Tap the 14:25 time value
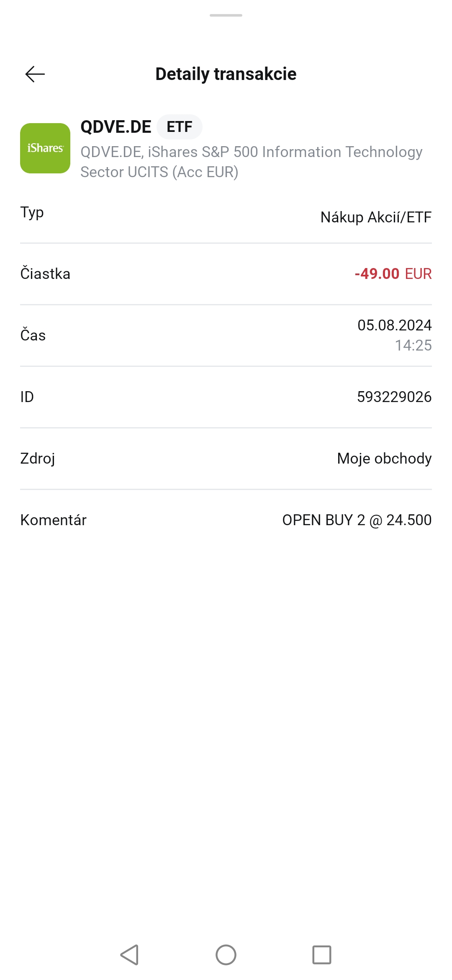 pos(413,346)
